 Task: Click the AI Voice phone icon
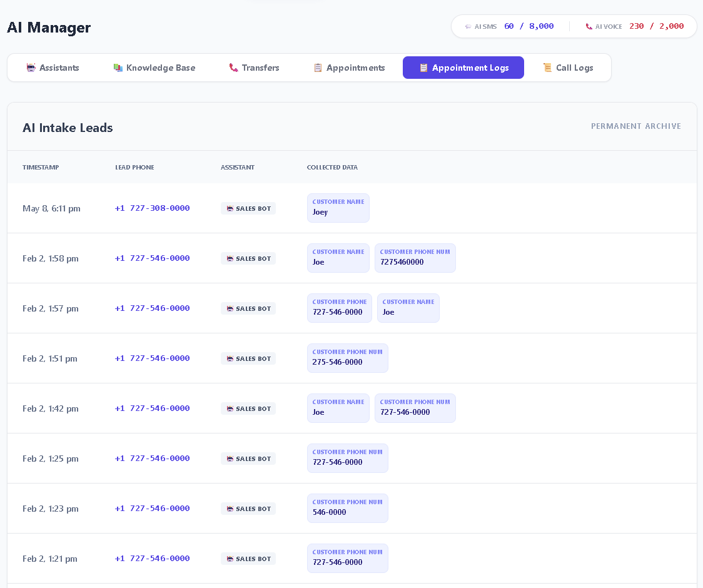pos(589,26)
